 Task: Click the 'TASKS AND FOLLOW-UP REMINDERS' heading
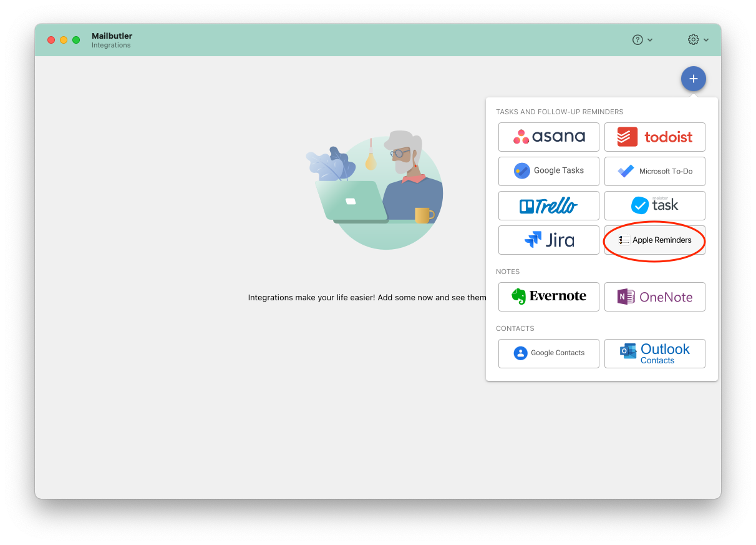point(560,112)
